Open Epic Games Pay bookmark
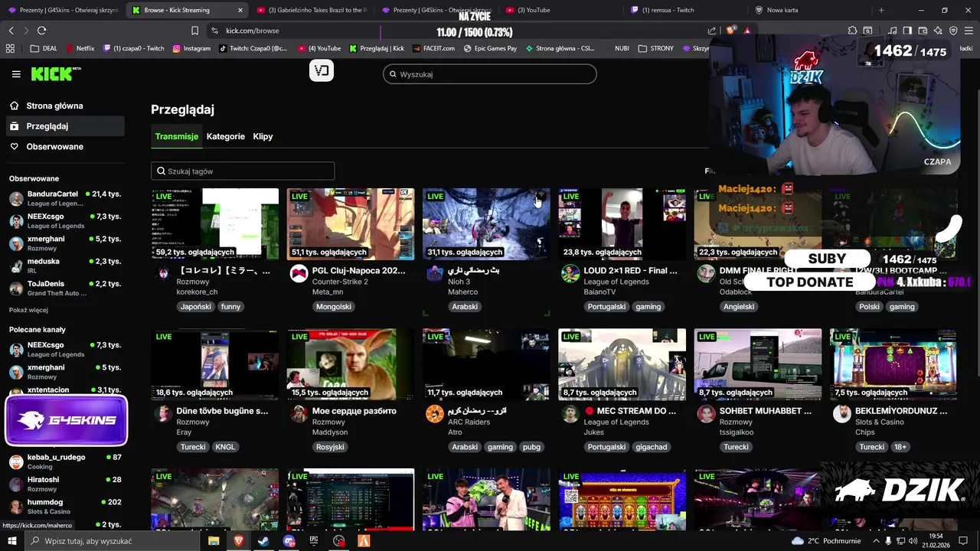 490,48
